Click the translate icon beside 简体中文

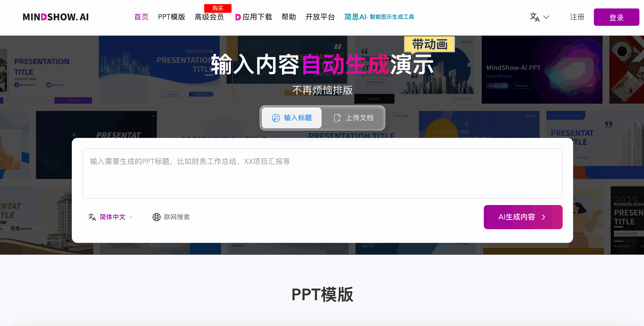coord(92,217)
